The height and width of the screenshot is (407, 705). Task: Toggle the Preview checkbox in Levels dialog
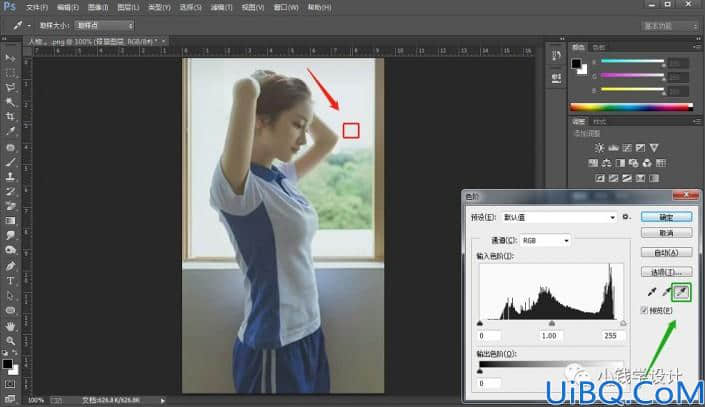point(644,310)
